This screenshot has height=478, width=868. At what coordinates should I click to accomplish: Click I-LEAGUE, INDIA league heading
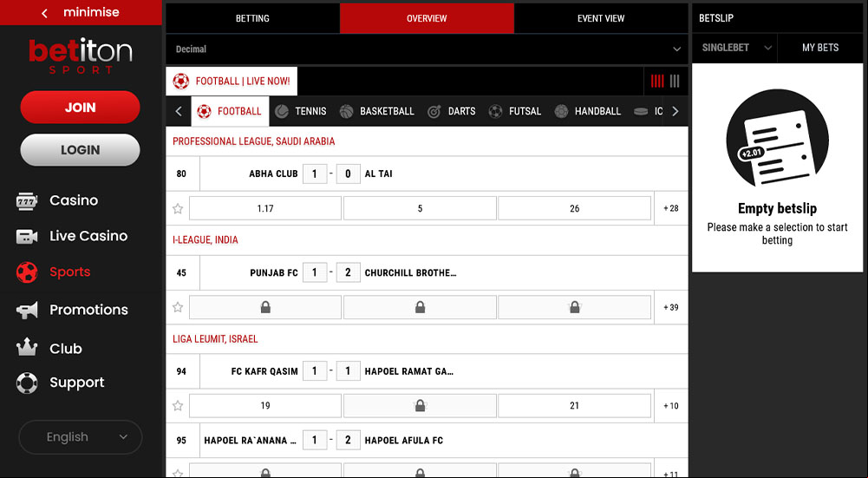[206, 240]
